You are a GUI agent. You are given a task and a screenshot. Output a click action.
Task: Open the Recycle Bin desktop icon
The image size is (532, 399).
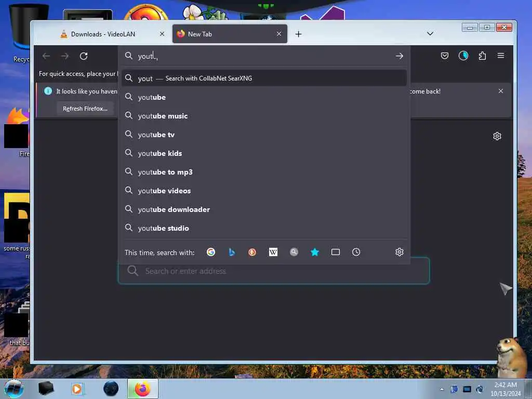21,33
